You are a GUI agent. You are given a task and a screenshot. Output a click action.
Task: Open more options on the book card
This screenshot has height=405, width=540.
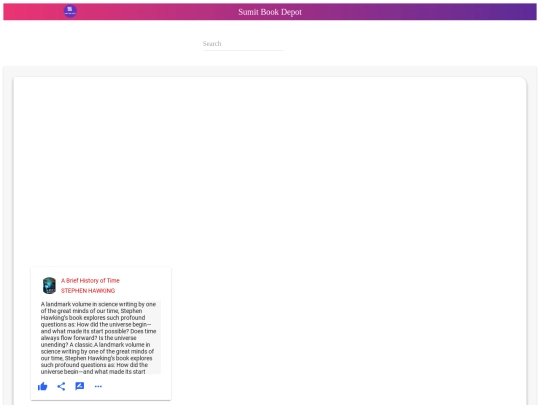point(98,386)
